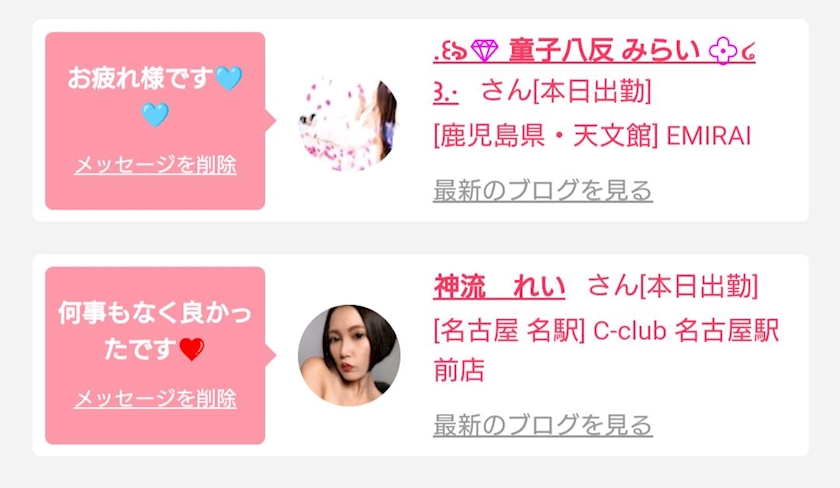Delete the お疲れ様です message

[155, 164]
